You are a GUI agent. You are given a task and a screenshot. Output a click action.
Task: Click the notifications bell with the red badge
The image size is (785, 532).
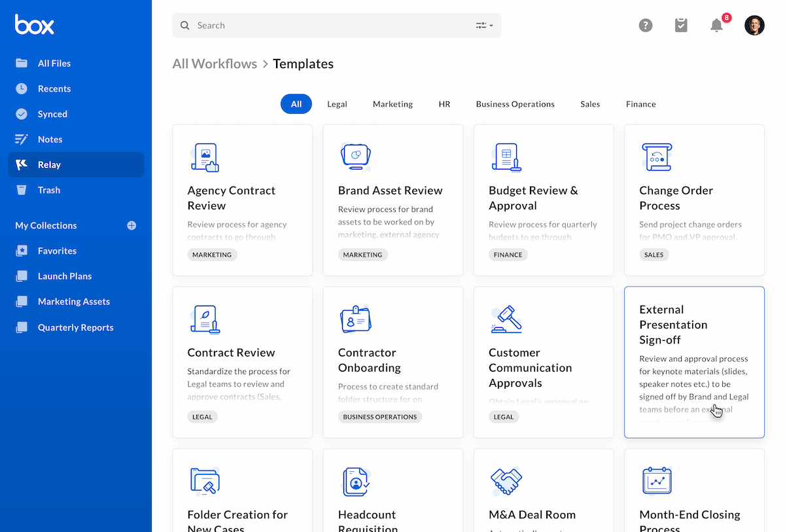(x=716, y=26)
